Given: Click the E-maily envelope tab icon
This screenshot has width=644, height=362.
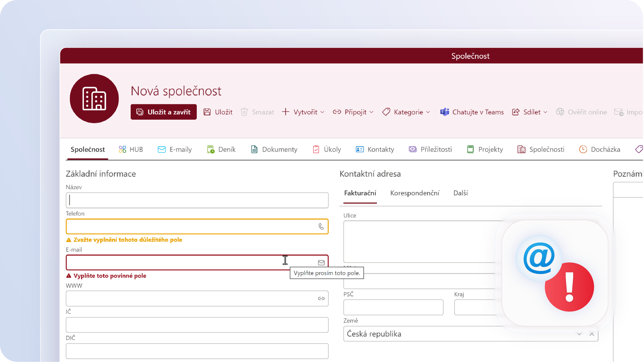Looking at the screenshot, I should point(162,149).
